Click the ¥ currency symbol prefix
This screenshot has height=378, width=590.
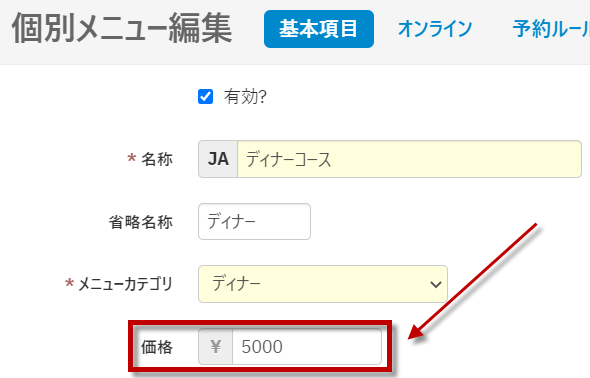coord(216,346)
